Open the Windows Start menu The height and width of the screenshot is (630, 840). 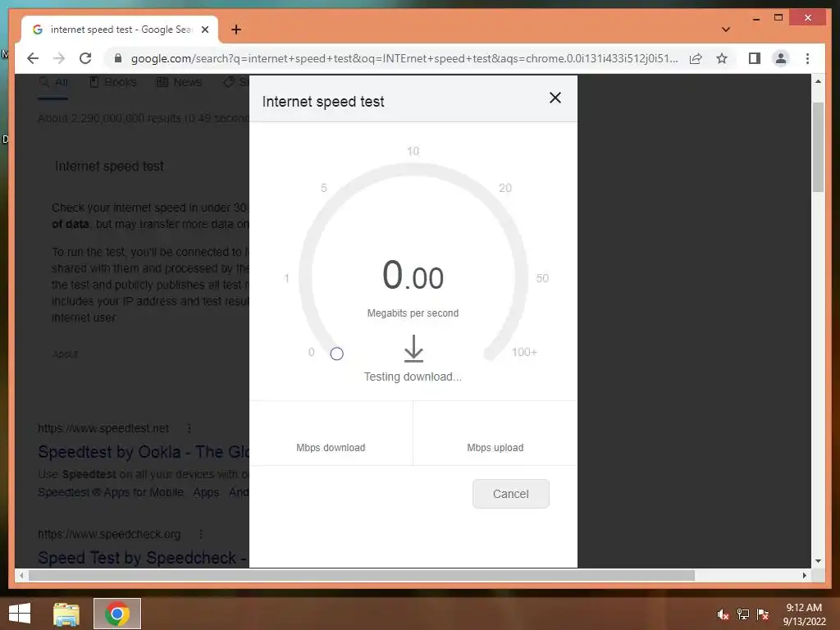20,614
